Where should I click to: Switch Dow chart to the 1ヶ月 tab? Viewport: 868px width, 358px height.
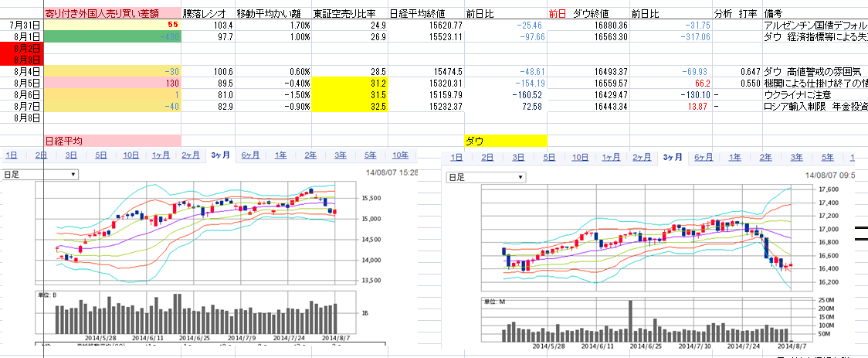pyautogui.click(x=610, y=158)
